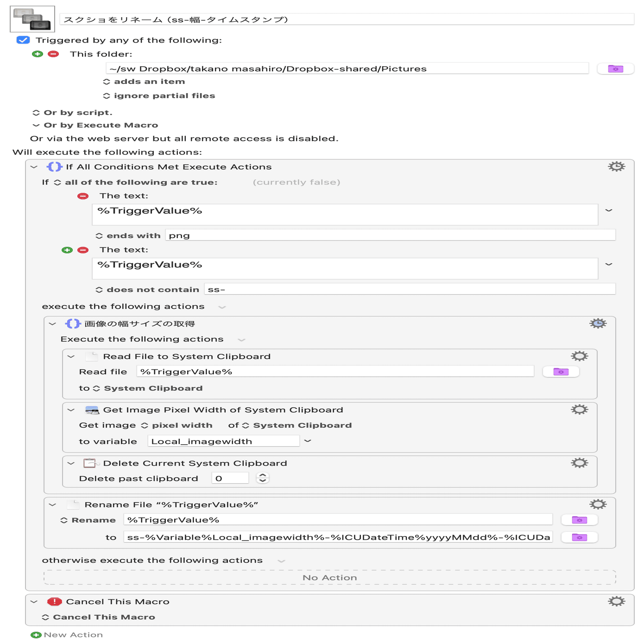
Task: Open gear menu on Delete Current System Clipboard action
Action: point(581,462)
